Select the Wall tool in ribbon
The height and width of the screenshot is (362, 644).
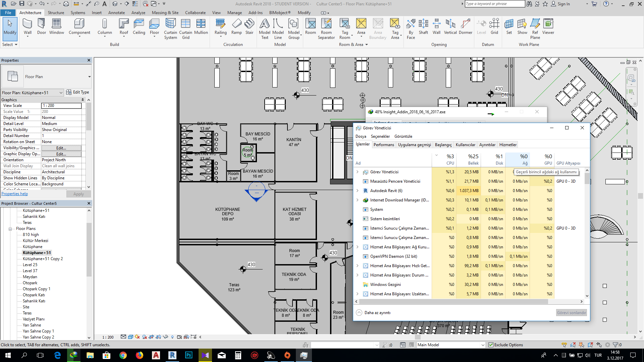point(28,27)
